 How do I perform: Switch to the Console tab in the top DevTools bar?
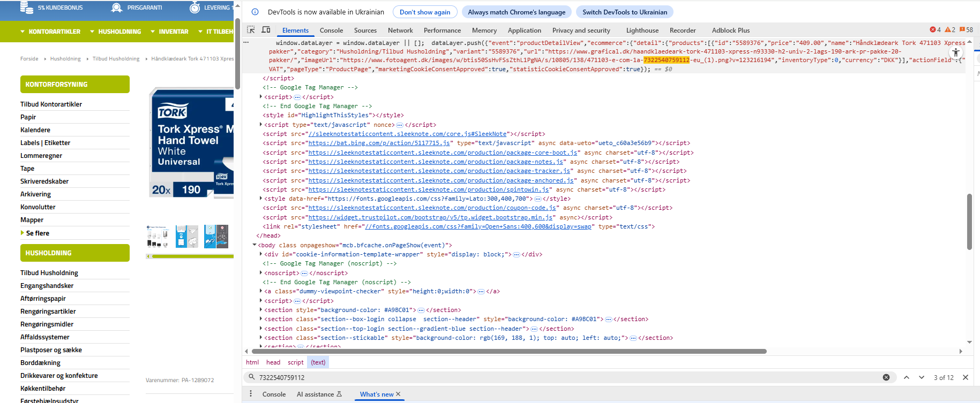331,31
